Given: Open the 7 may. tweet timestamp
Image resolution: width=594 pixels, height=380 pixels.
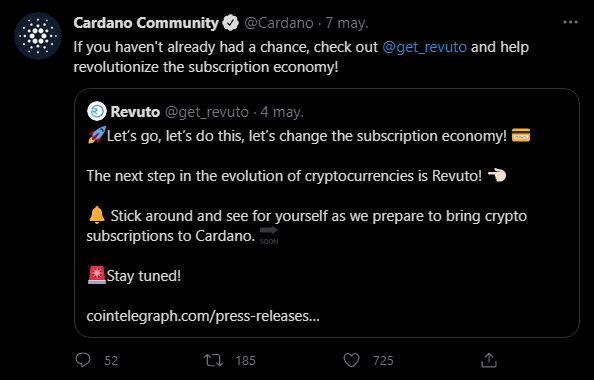Looking at the screenshot, I should (x=347, y=23).
